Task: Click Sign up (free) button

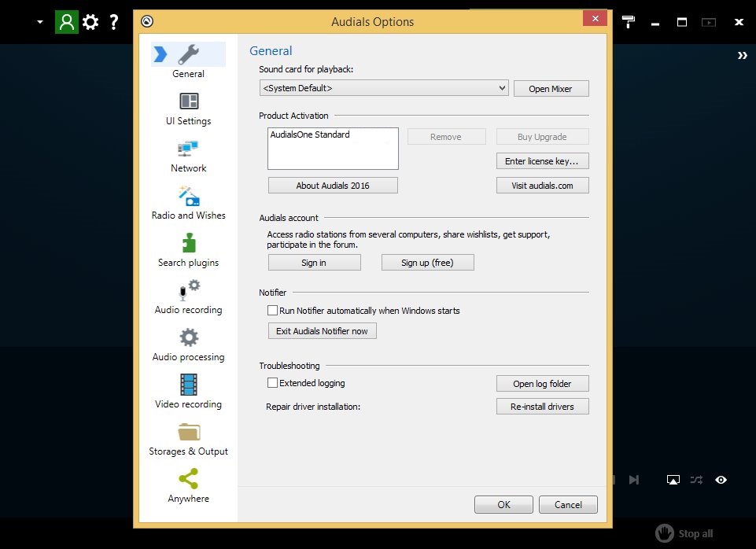Action: click(x=428, y=263)
